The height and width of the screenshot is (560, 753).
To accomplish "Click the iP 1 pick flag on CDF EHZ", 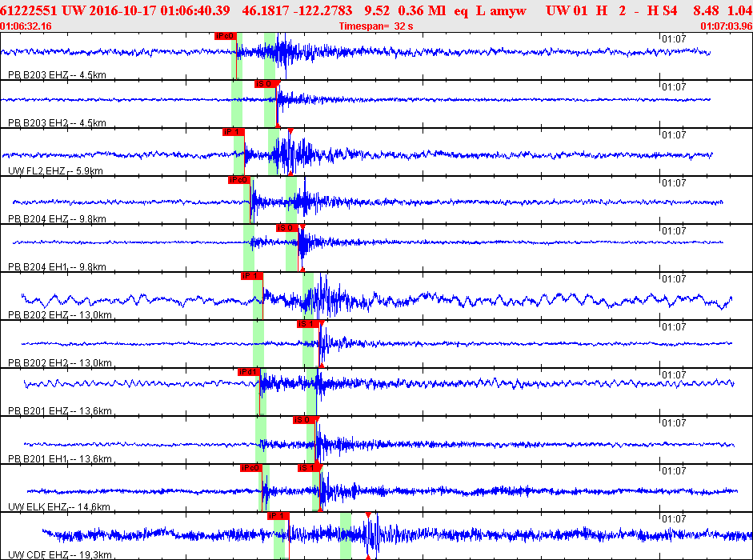I will coord(278,516).
